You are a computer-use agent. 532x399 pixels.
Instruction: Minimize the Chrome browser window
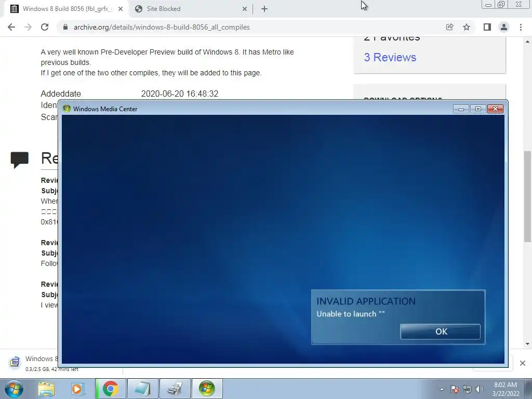click(x=488, y=5)
